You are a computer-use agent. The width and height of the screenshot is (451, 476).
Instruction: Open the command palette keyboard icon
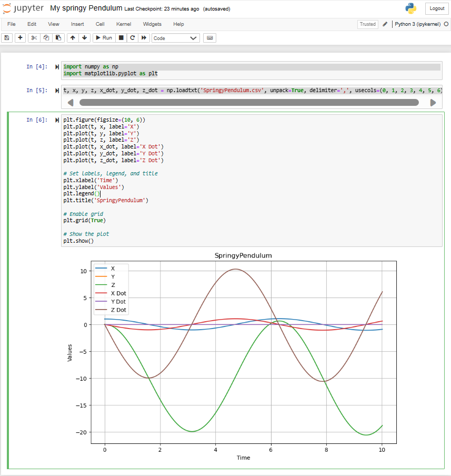210,38
